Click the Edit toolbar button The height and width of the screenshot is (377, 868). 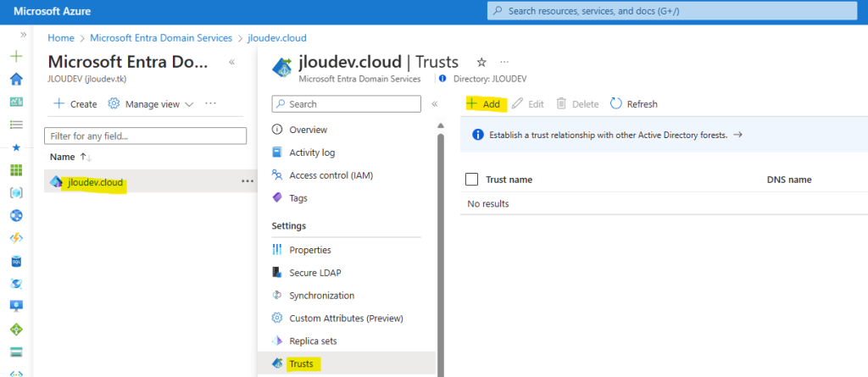click(527, 104)
